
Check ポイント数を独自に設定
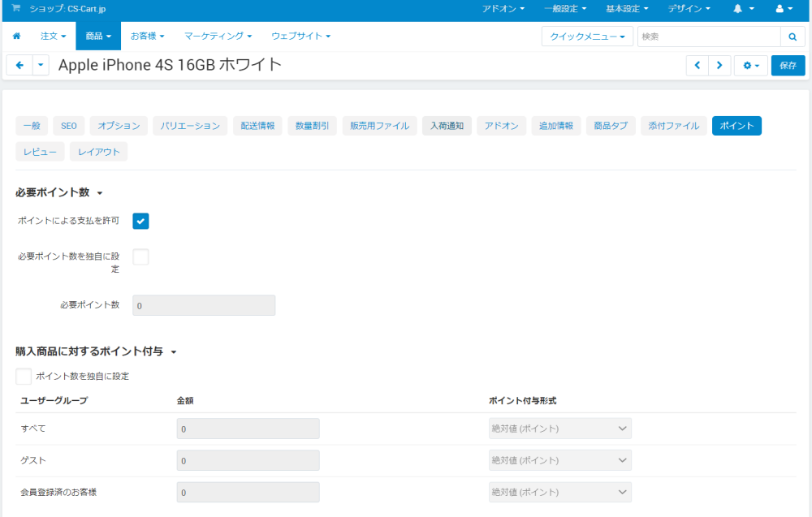point(24,377)
